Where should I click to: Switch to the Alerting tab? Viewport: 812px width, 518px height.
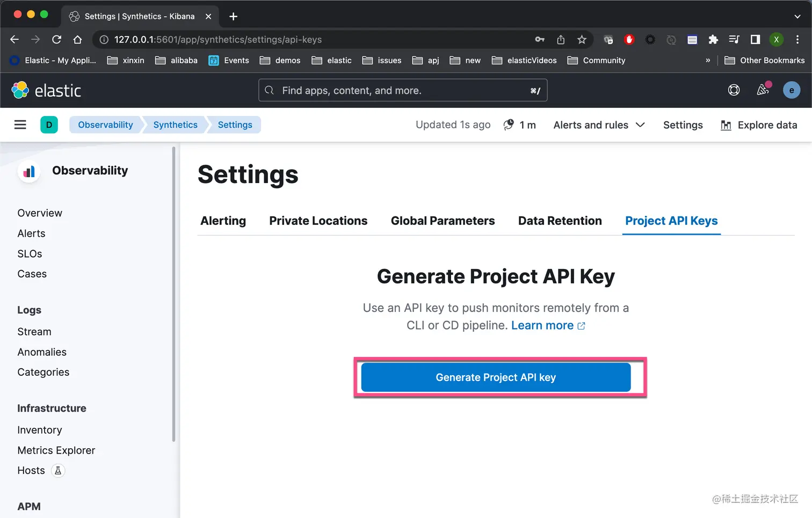click(223, 221)
